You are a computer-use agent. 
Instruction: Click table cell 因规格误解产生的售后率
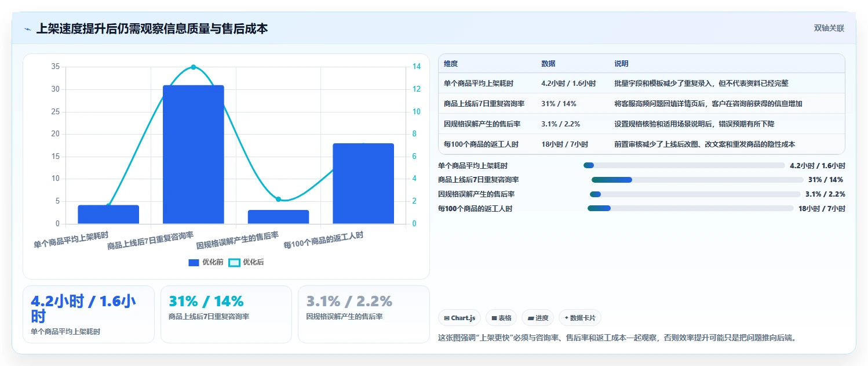pos(482,124)
